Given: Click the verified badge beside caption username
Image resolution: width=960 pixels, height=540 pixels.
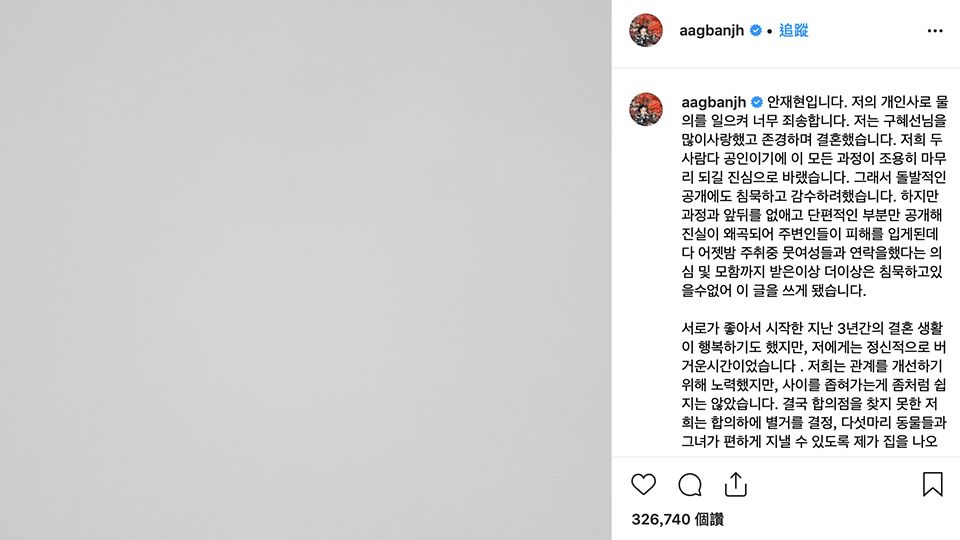Looking at the screenshot, I should [x=757, y=102].
